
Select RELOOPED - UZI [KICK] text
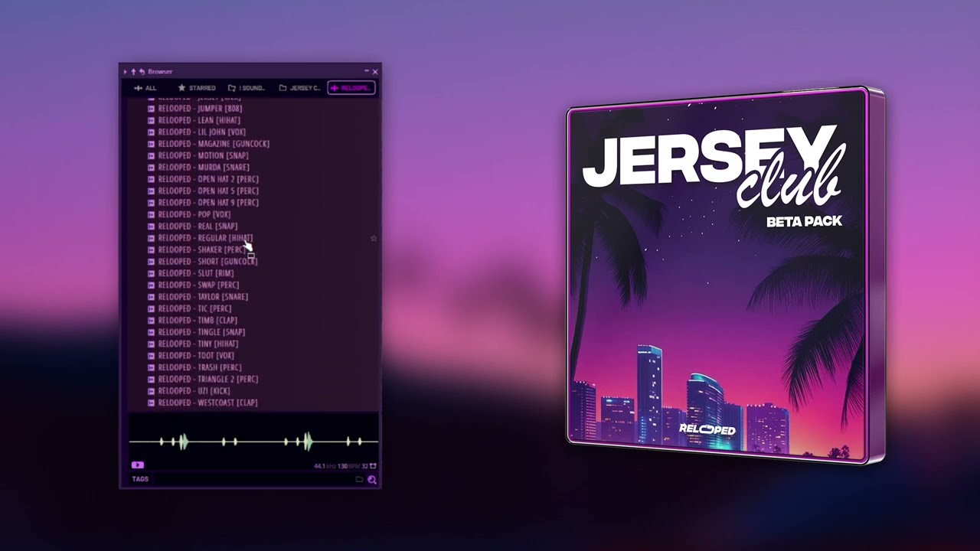[x=194, y=391]
